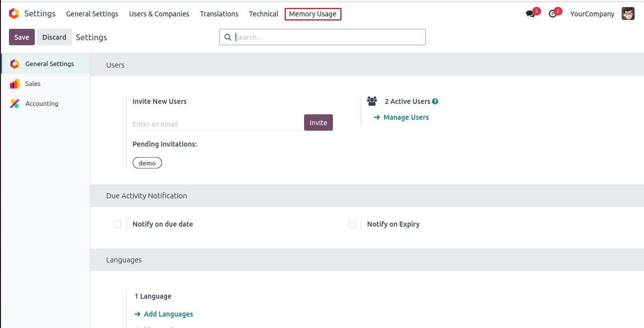Click the Accounting icon in sidebar
This screenshot has height=328, width=644.
(14, 104)
